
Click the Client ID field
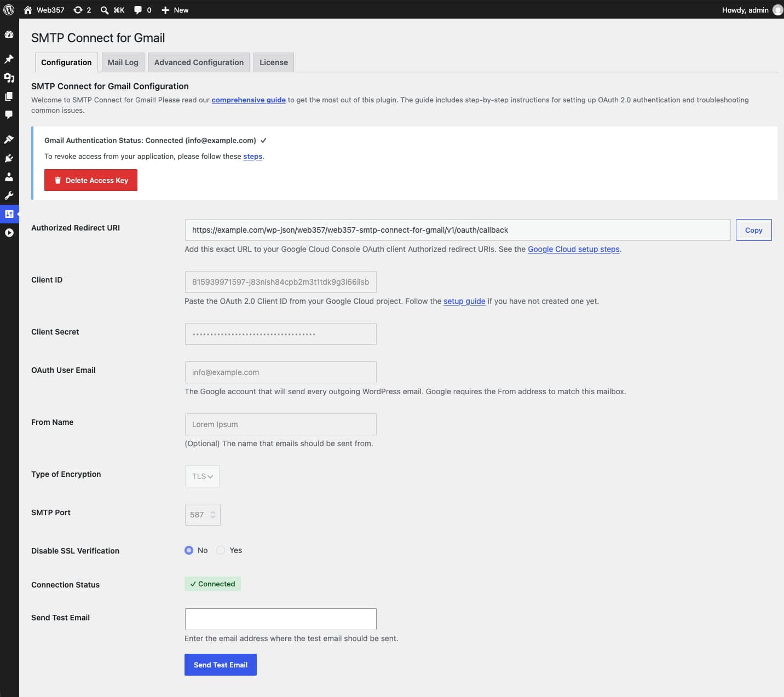tap(281, 282)
